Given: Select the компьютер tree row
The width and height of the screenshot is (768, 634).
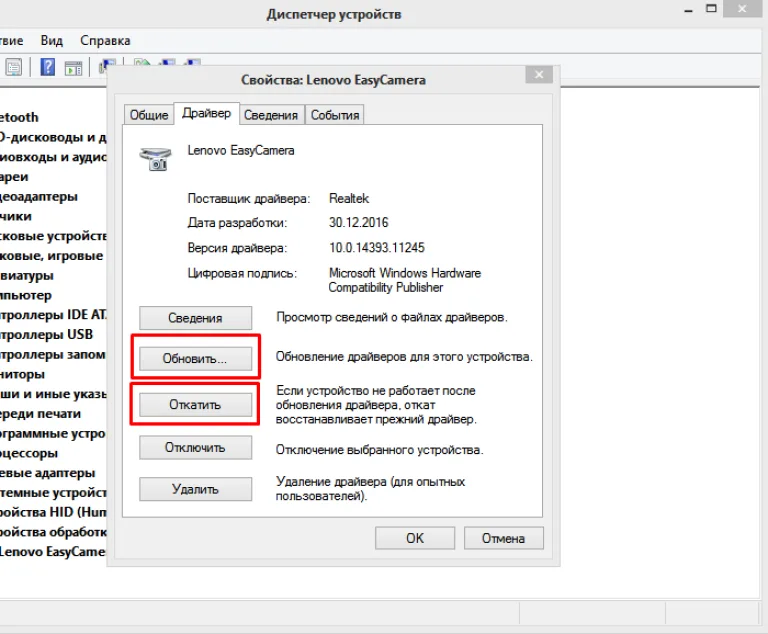Looking at the screenshot, I should coord(25,295).
